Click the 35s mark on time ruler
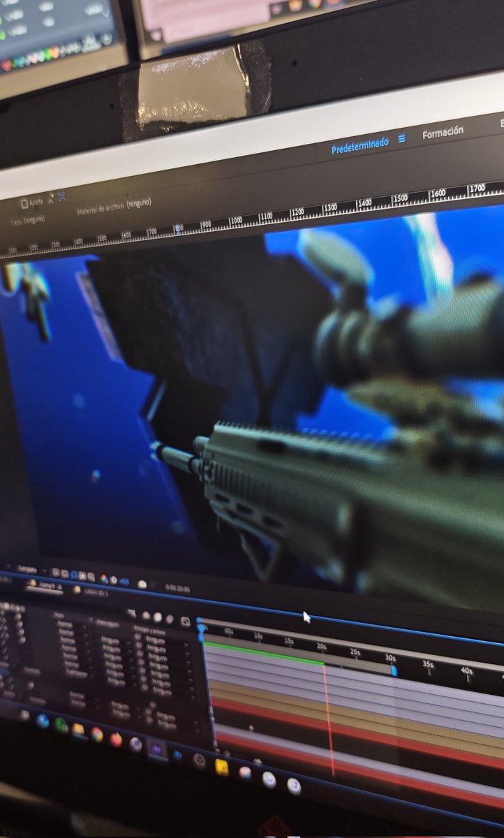Image resolution: width=504 pixels, height=838 pixels. pyautogui.click(x=428, y=664)
